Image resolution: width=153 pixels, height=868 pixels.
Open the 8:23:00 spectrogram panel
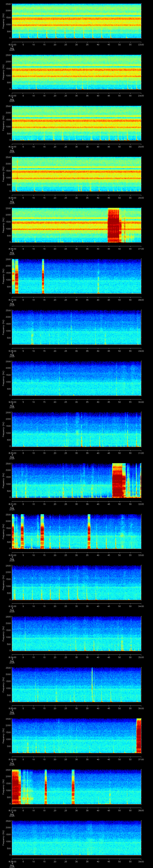(x=76, y=72)
